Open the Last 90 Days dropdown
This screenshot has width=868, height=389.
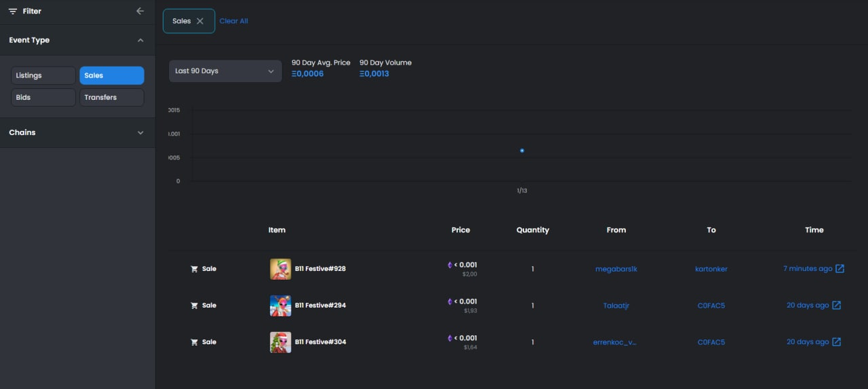point(225,71)
